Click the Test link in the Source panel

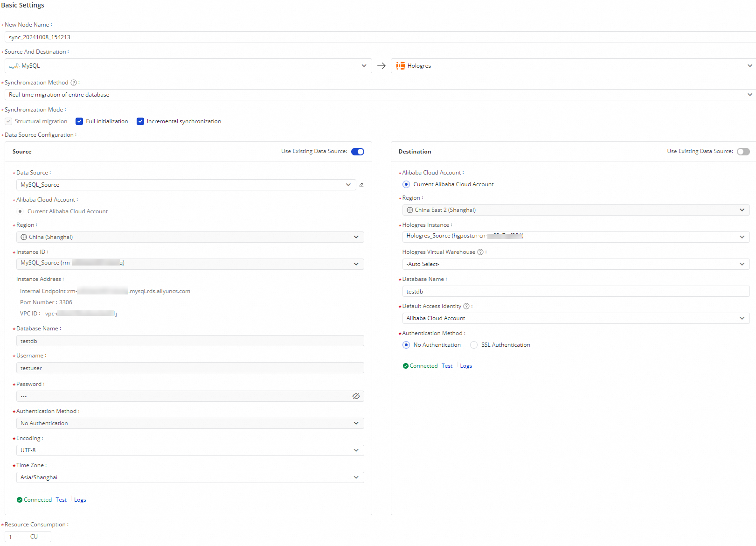(61, 500)
